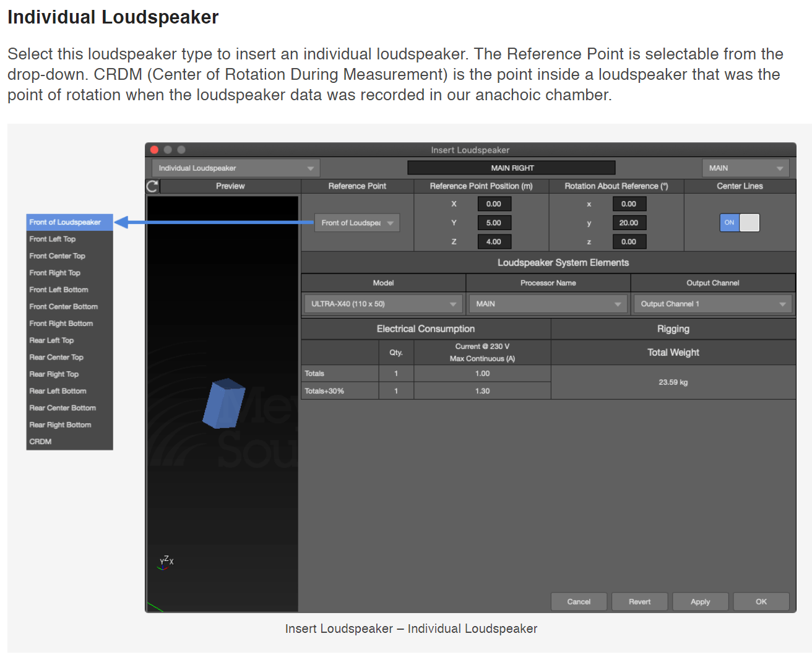The width and height of the screenshot is (812, 657).
Task: Click the rotation y field 20.00
Action: pyautogui.click(x=629, y=223)
